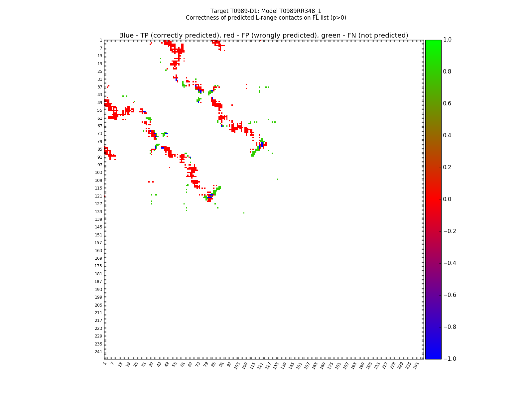Click y-axis tick label 1
This screenshot has height=399, width=532.
pyautogui.click(x=101, y=40)
